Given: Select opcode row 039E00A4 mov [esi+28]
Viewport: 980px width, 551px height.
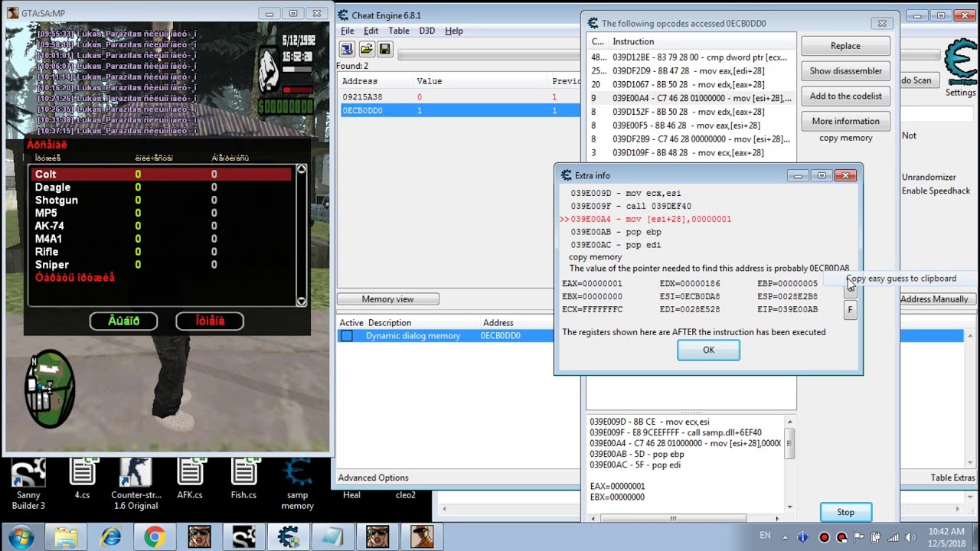Looking at the screenshot, I should click(691, 98).
